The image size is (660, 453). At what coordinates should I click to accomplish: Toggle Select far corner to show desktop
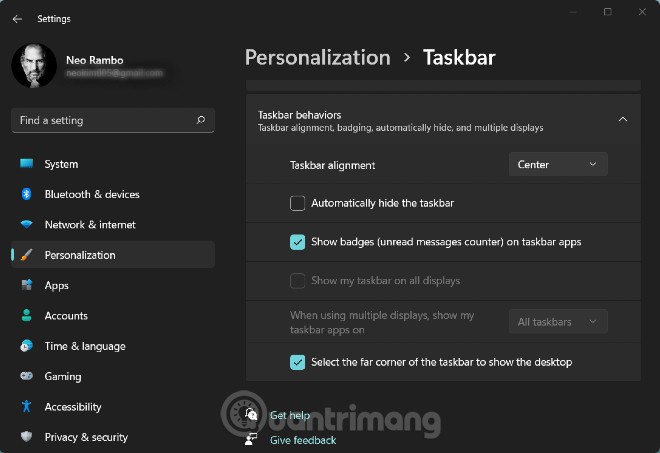(x=298, y=362)
